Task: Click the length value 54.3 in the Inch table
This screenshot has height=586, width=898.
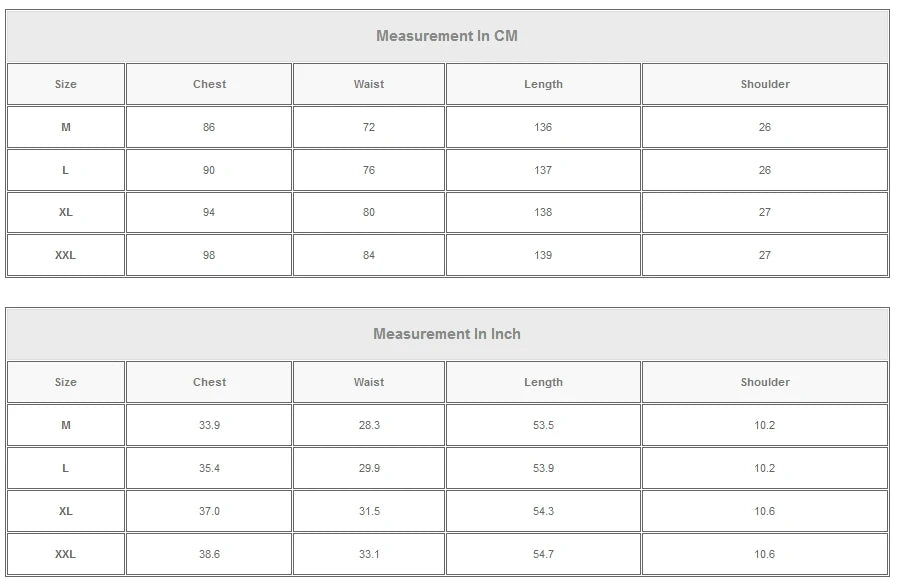Action: (x=543, y=511)
